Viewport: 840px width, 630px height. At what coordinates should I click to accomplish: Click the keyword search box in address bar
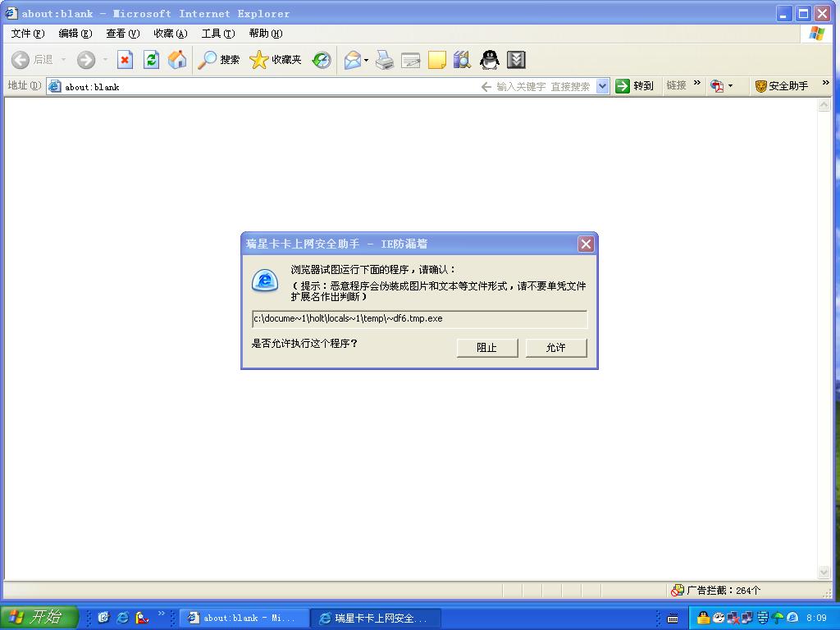(543, 86)
